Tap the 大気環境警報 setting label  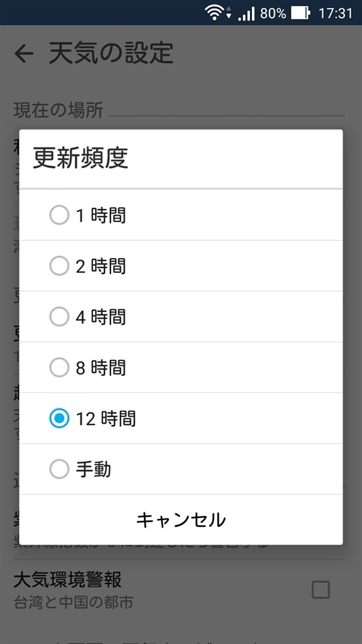pyautogui.click(x=67, y=579)
